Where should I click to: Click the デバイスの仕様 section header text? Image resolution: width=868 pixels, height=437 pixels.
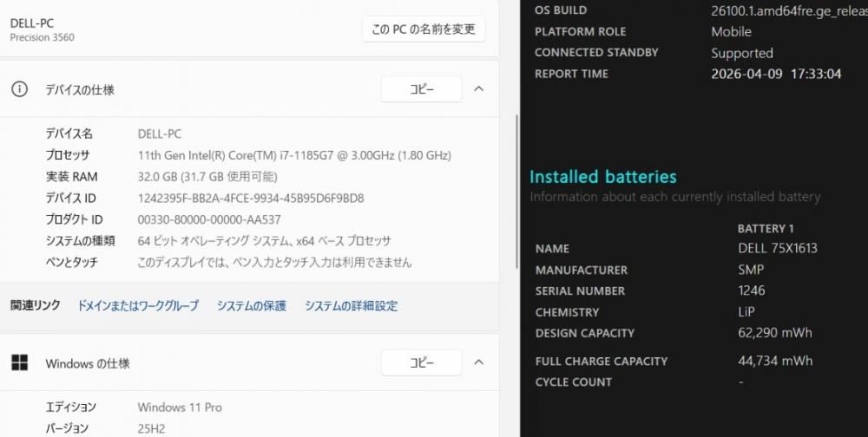point(80,90)
